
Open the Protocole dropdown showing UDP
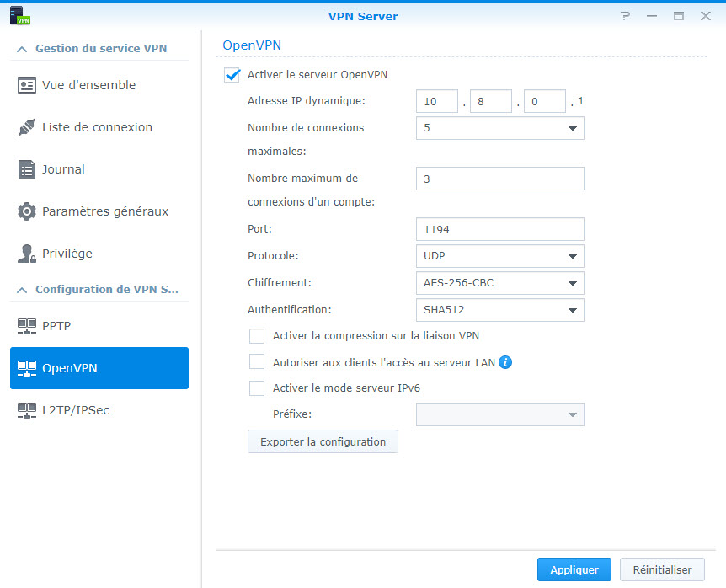(500, 256)
